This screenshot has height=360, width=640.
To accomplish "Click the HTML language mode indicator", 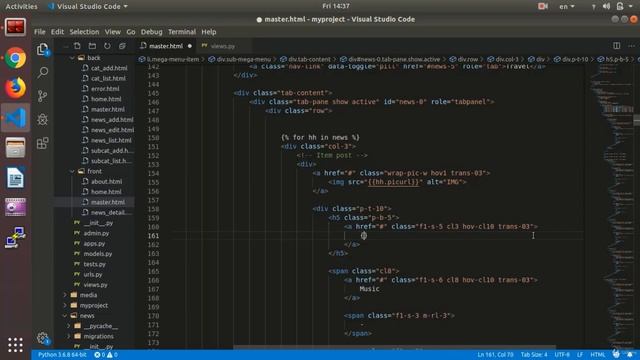I will (598, 355).
